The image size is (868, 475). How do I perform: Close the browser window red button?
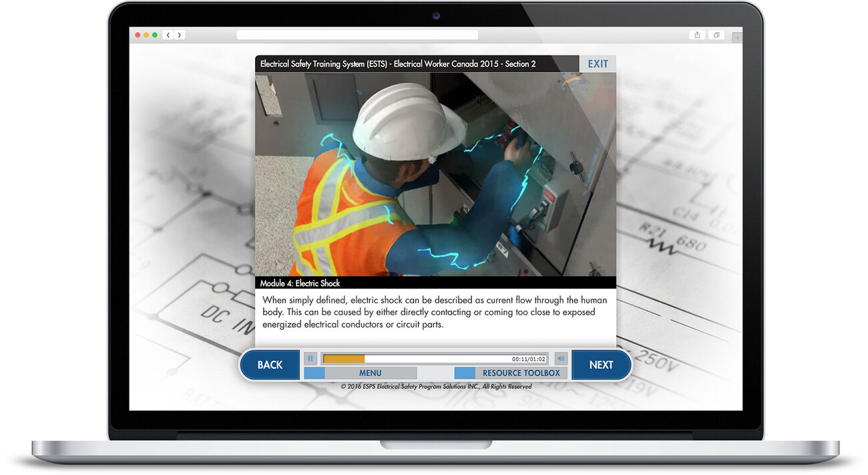coord(138,35)
